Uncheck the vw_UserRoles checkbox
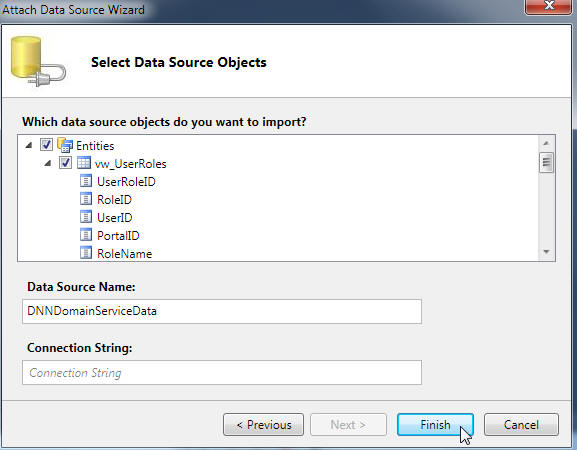 click(65, 163)
